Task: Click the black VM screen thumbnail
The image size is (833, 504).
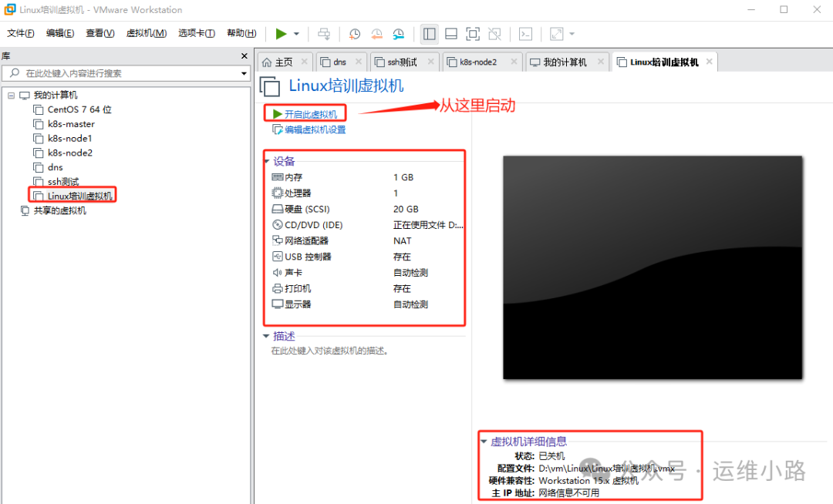Action: pos(653,267)
